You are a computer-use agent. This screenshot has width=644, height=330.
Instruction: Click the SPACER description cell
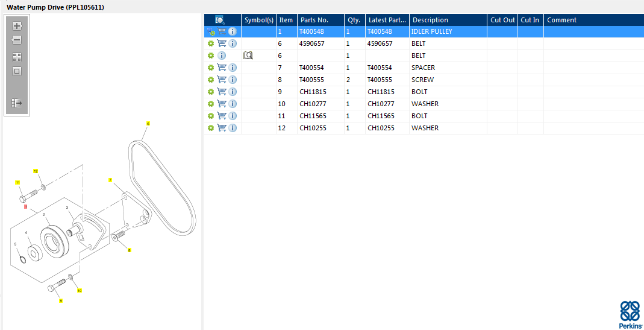pyautogui.click(x=448, y=68)
